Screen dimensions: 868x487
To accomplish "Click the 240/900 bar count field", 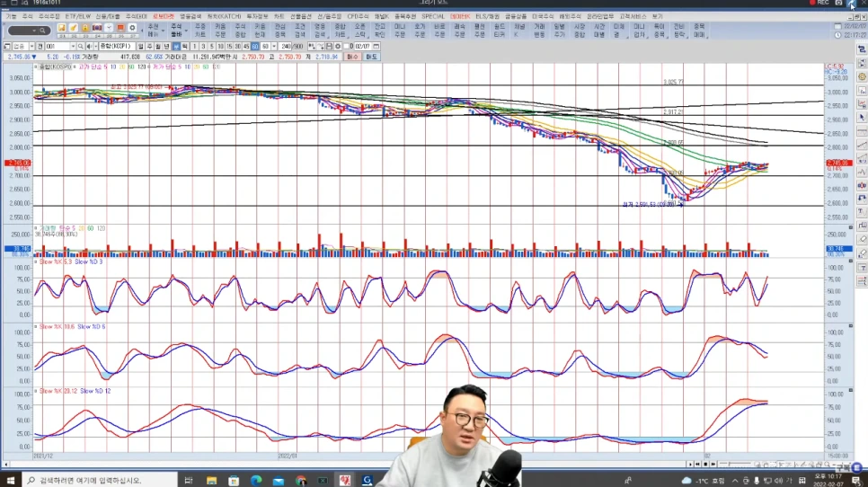I will click(286, 47).
